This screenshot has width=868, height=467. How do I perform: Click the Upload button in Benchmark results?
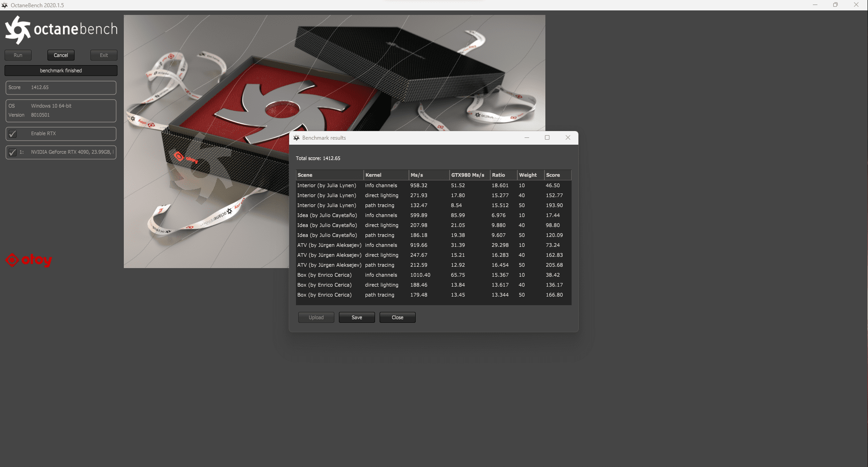coord(316,317)
